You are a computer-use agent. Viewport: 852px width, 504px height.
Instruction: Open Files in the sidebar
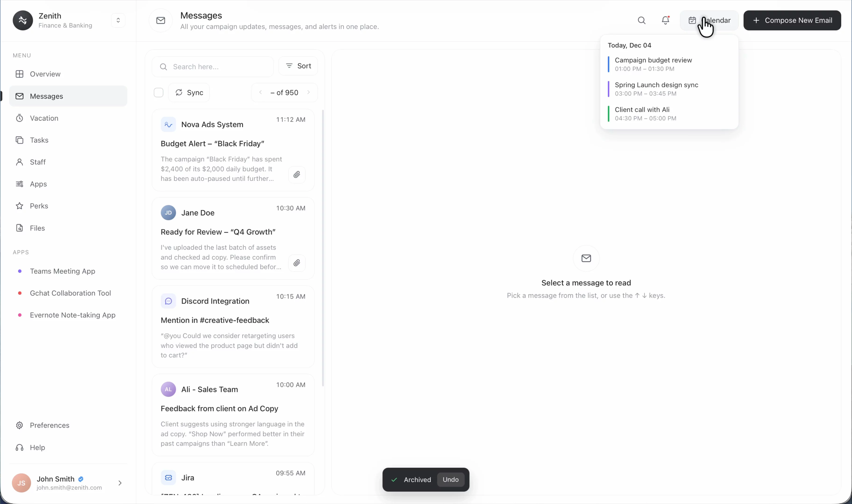[68, 228]
